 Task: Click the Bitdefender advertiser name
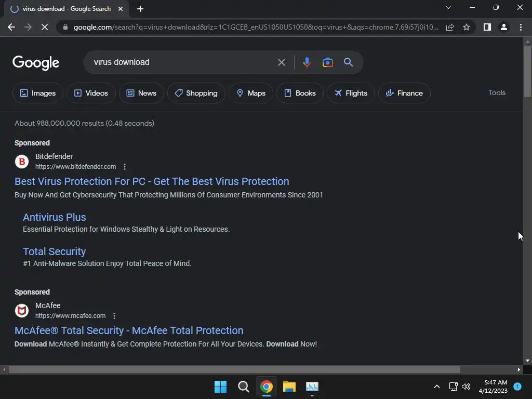tap(54, 156)
